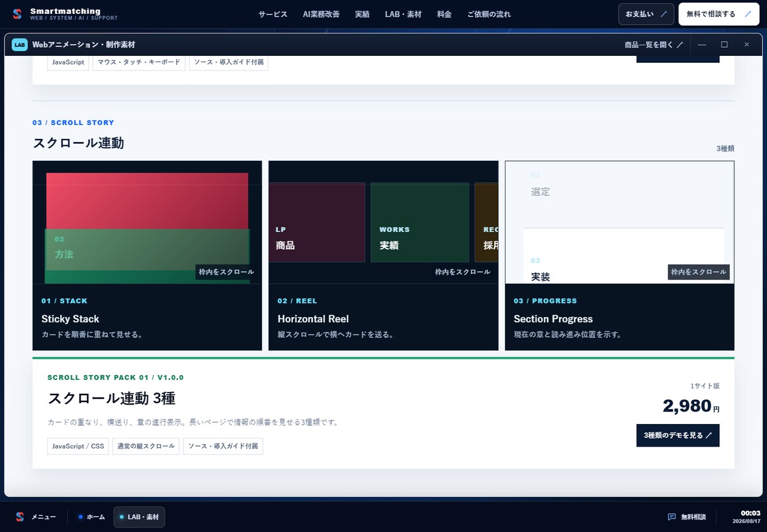Image resolution: width=767 pixels, height=532 pixels.
Task: Click the お支払い button
Action: tap(646, 14)
